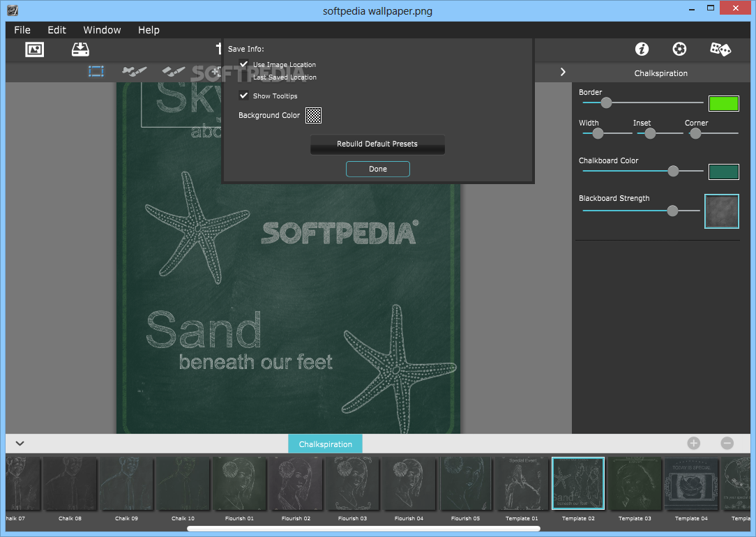Viewport: 756px width, 537px height.
Task: Maximize the window
Action: 711,8
